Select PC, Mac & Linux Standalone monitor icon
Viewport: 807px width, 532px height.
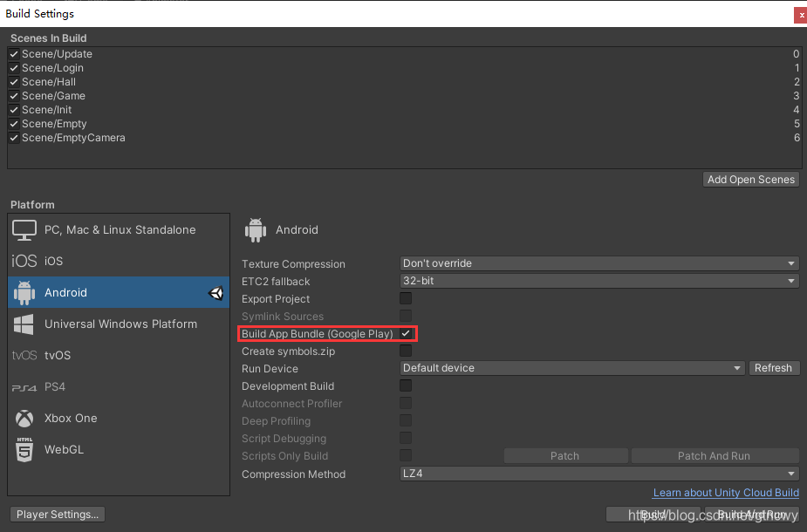(24, 230)
